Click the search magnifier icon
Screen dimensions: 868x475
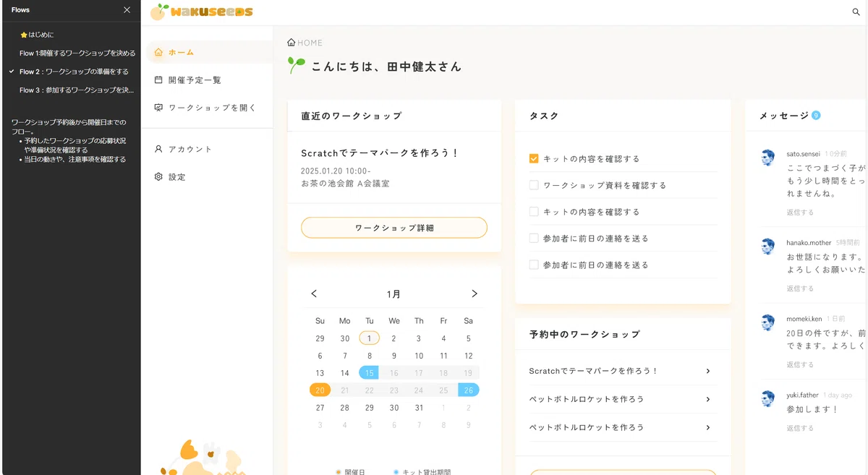(x=856, y=12)
